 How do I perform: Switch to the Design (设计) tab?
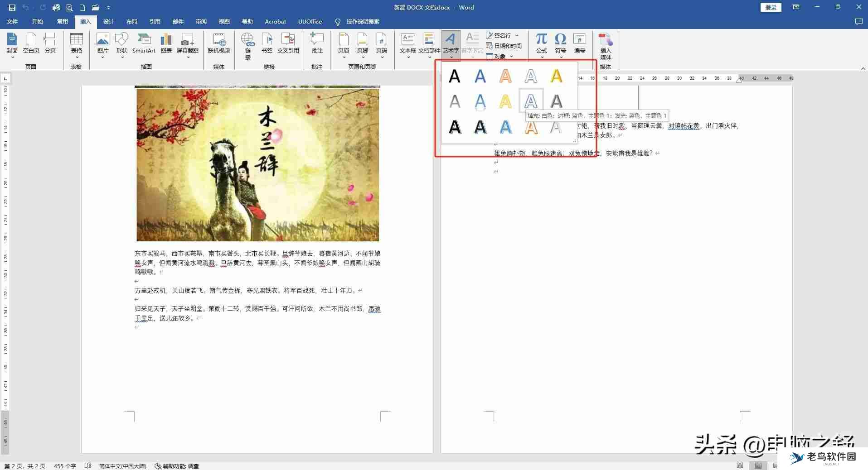tap(108, 21)
